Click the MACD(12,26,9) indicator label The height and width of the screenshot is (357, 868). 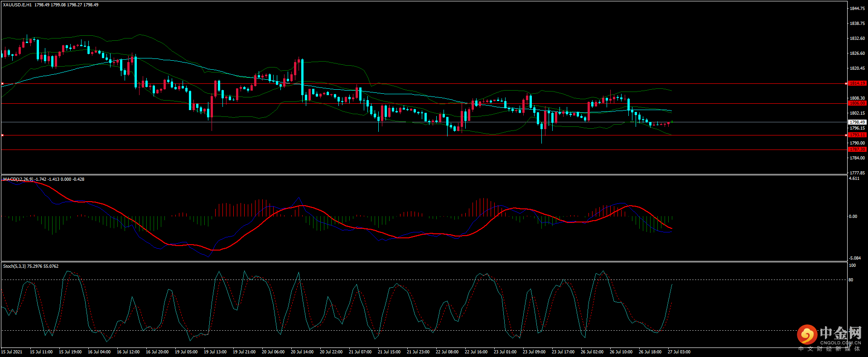click(x=18, y=179)
